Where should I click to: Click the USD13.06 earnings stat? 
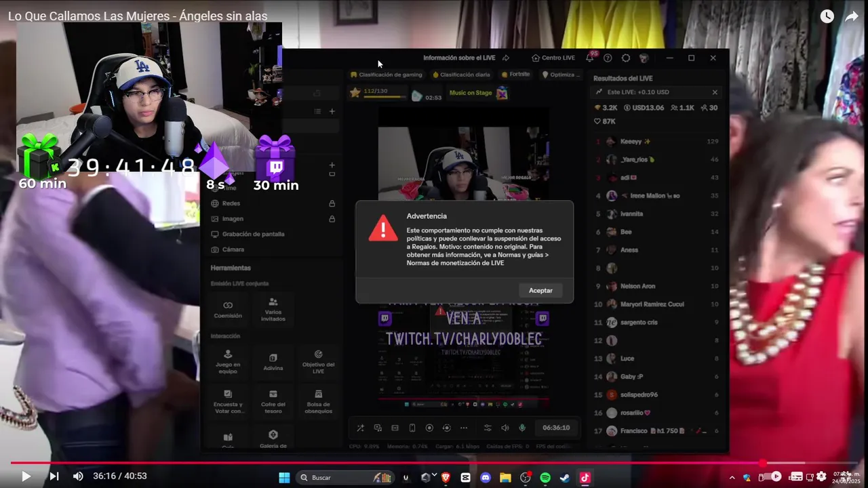644,108
